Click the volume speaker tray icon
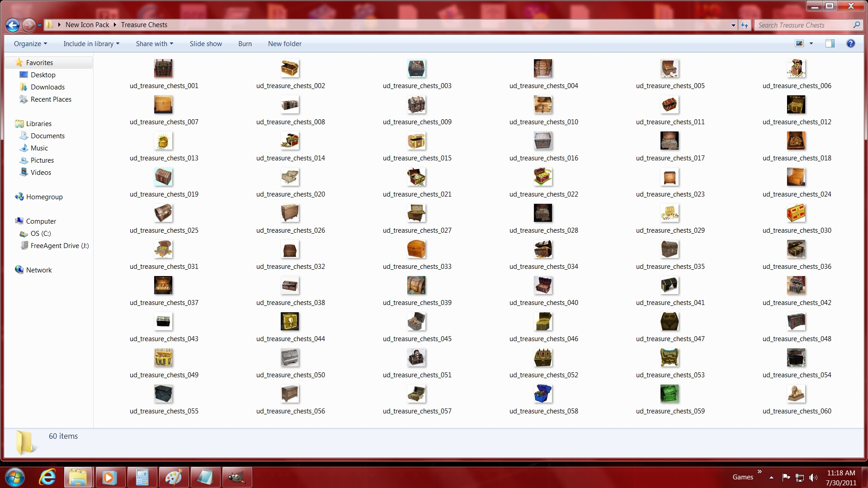Screen dimensions: 868x488 pyautogui.click(x=813, y=477)
